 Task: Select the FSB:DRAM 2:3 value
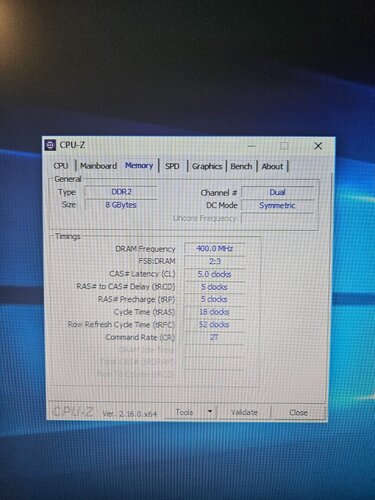pyautogui.click(x=215, y=261)
